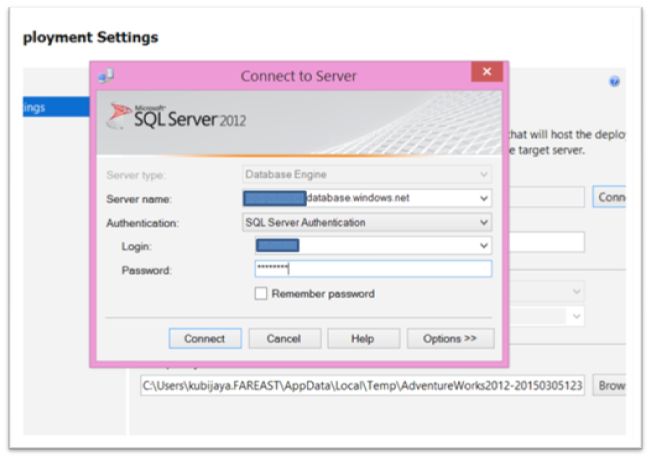
Task: Click the Connect to Server title icon
Action: 106,76
